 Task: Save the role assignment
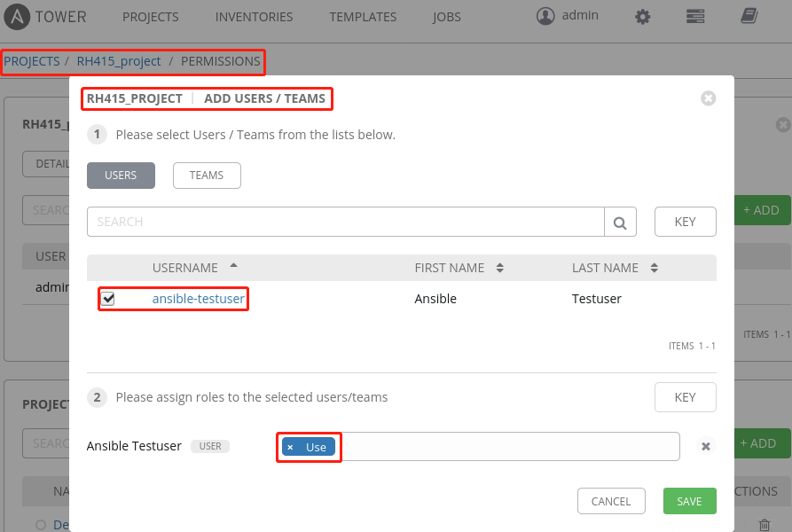(689, 501)
